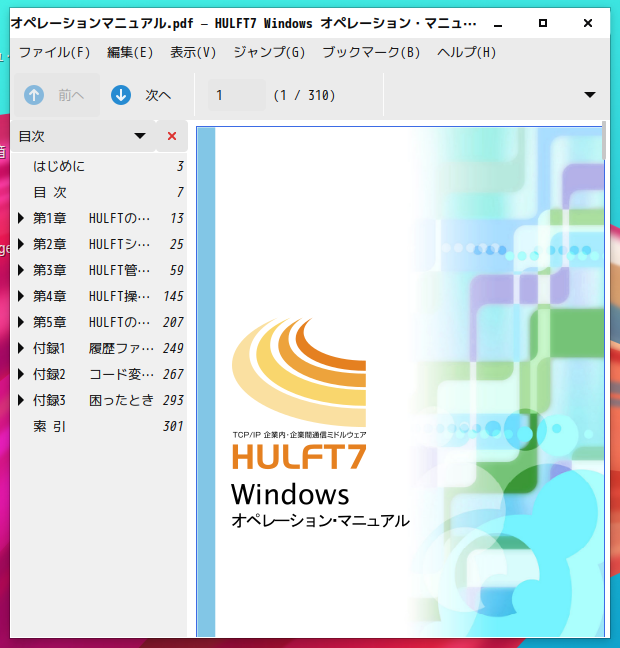The width and height of the screenshot is (620, 648).
Task: Open the toolbar overflow dropdown arrow
Action: [x=590, y=95]
